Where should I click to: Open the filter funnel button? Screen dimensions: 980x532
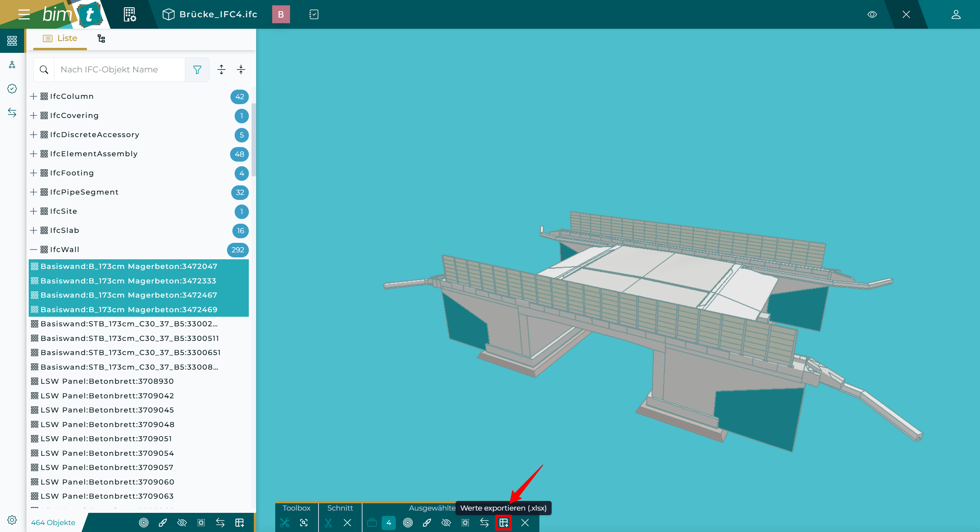tap(197, 70)
